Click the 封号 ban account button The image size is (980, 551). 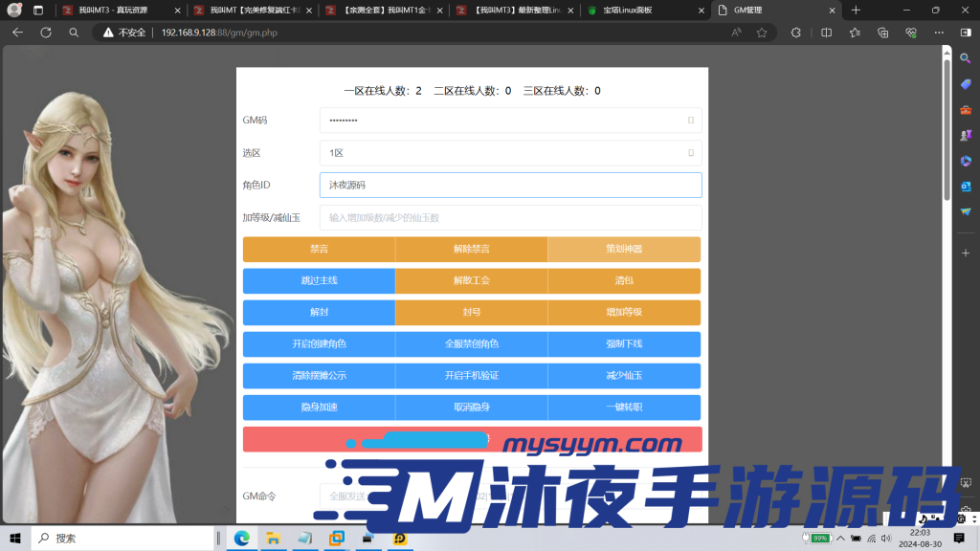[x=472, y=312]
